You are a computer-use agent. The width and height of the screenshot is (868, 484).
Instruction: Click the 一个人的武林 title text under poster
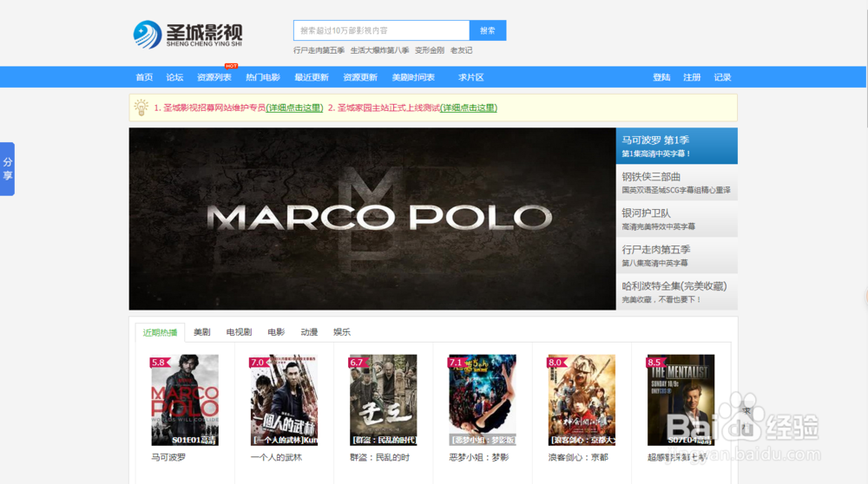[276, 457]
